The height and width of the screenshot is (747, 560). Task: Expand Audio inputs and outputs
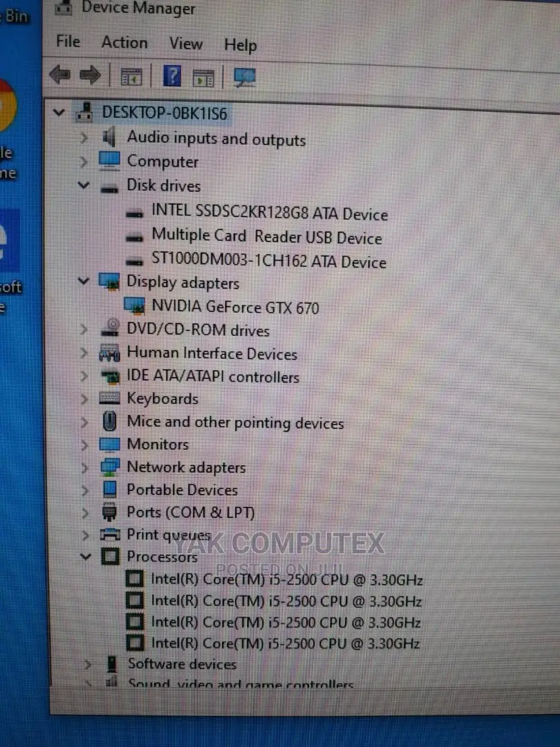84,137
